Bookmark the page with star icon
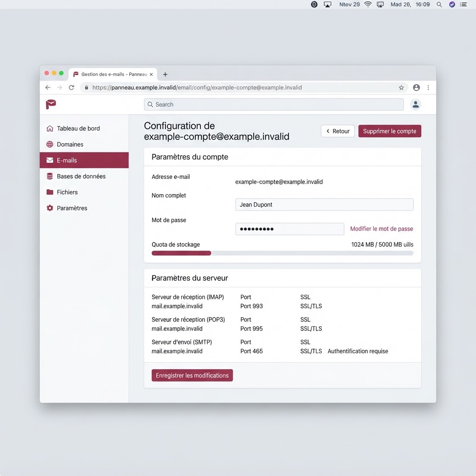The width and height of the screenshot is (476, 476). pyautogui.click(x=401, y=88)
